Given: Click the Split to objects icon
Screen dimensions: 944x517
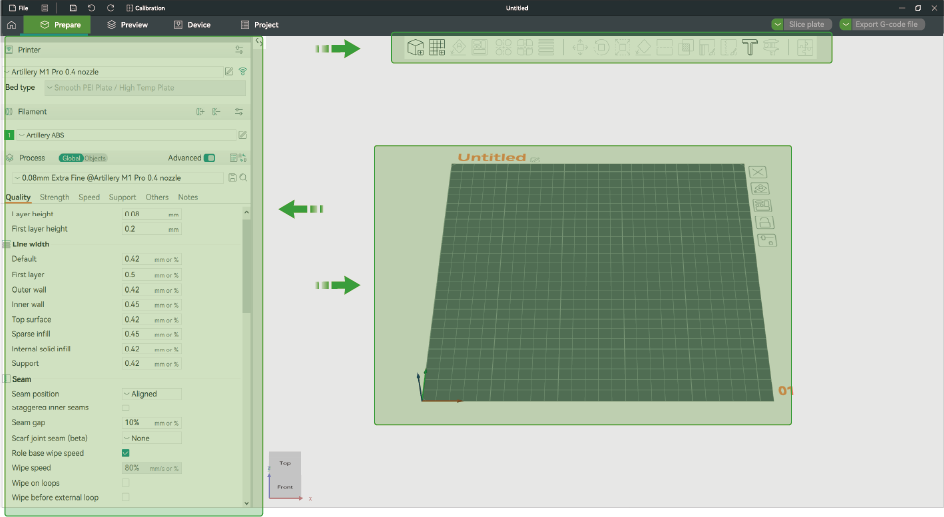Looking at the screenshot, I should pos(503,48).
